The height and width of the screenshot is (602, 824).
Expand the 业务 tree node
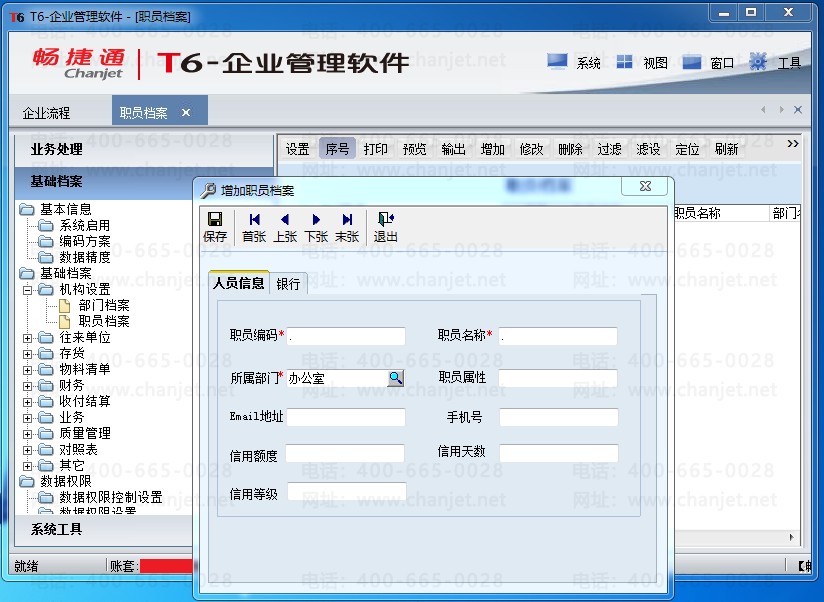(x=27, y=418)
